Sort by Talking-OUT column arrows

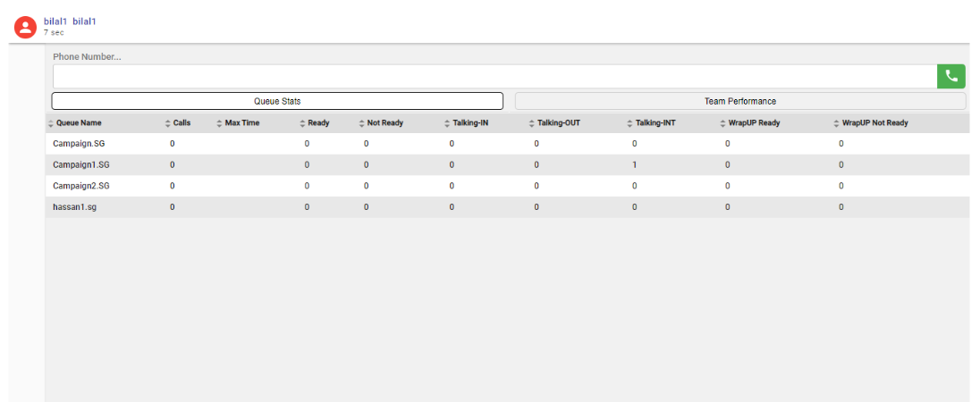pyautogui.click(x=532, y=123)
